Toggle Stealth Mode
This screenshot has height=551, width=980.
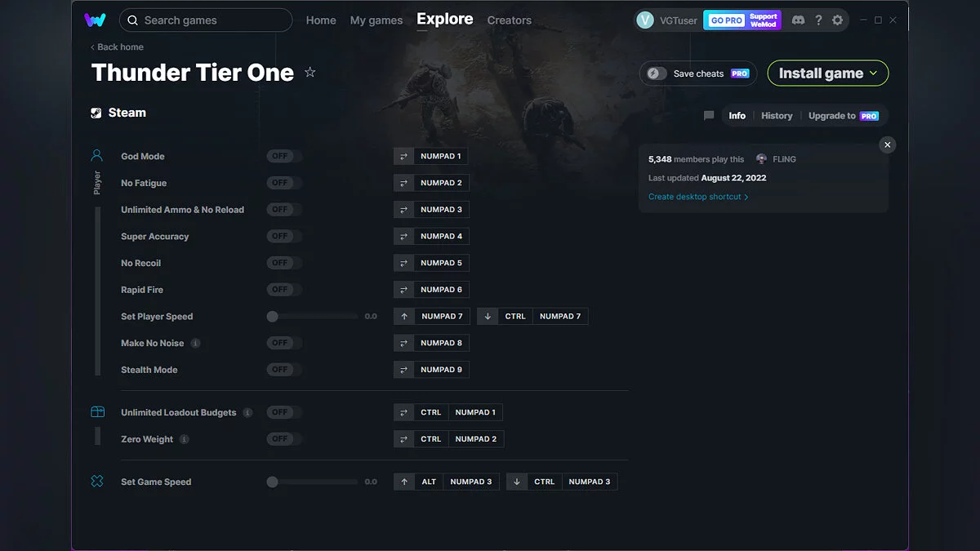284,370
